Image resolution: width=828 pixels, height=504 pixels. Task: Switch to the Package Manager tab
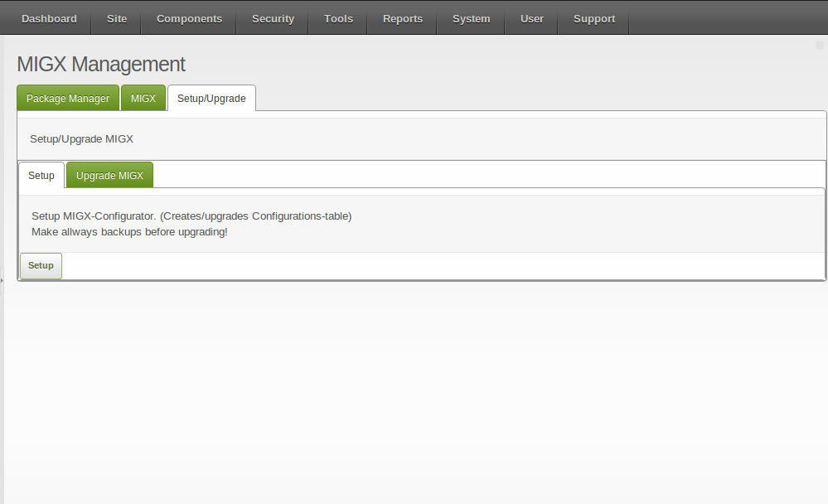pos(68,99)
